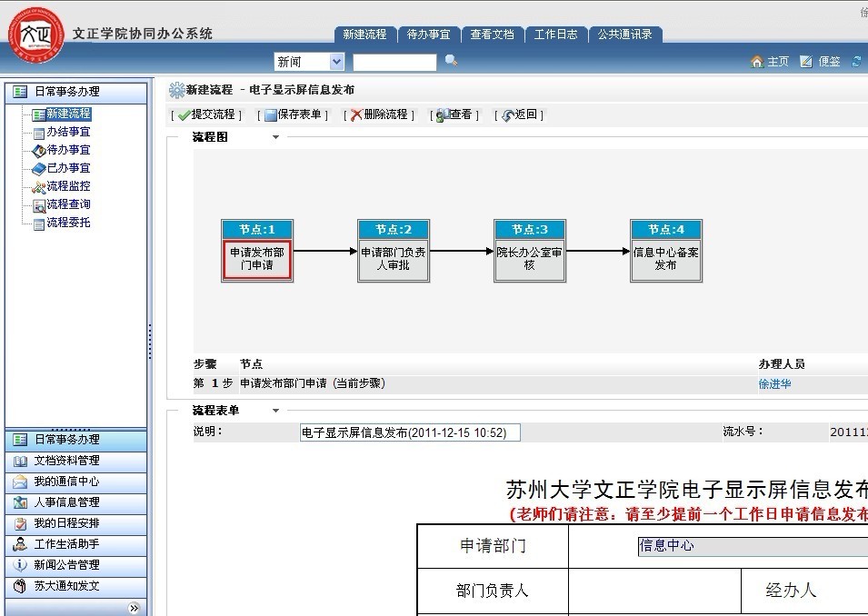
Task: Click the 主页 home icon
Action: [756, 62]
